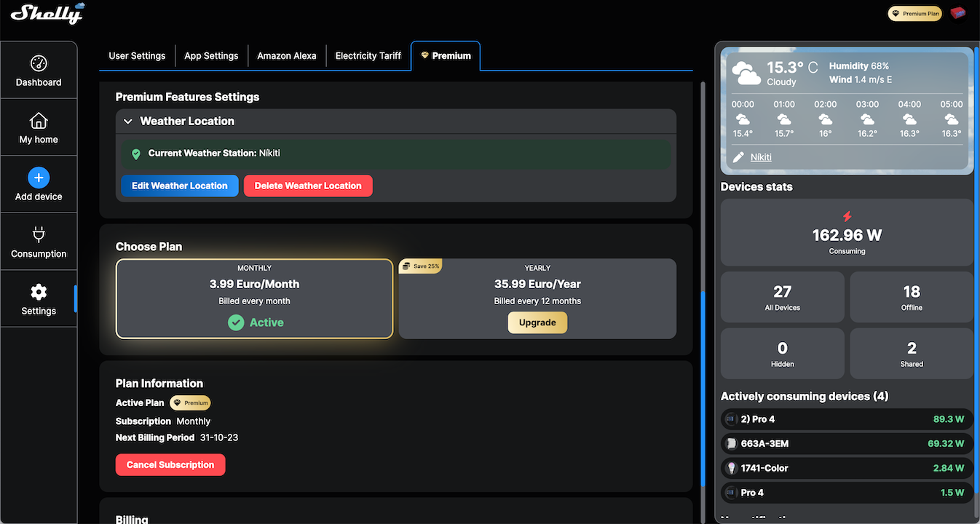The image size is (980, 524).
Task: Open the Electricity Tariff tab
Action: click(368, 55)
